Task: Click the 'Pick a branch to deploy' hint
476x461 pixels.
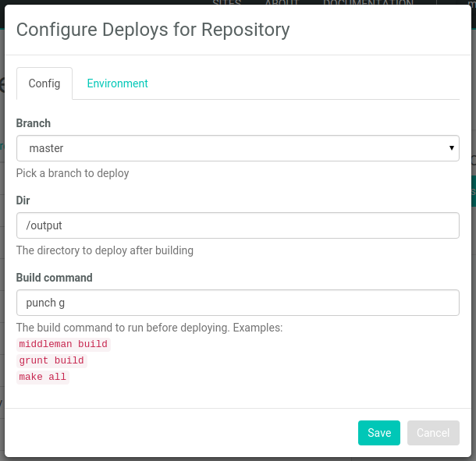Action: point(73,173)
